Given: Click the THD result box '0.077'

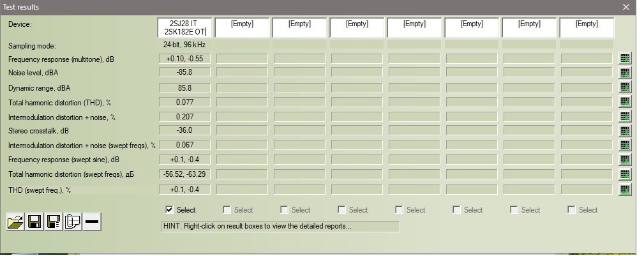Looking at the screenshot, I should [x=185, y=102].
